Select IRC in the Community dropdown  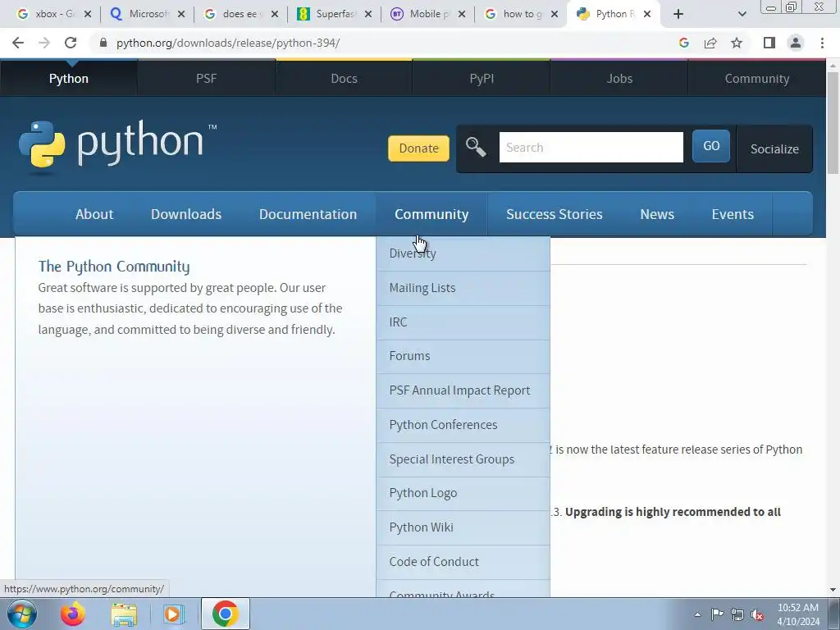point(463,322)
